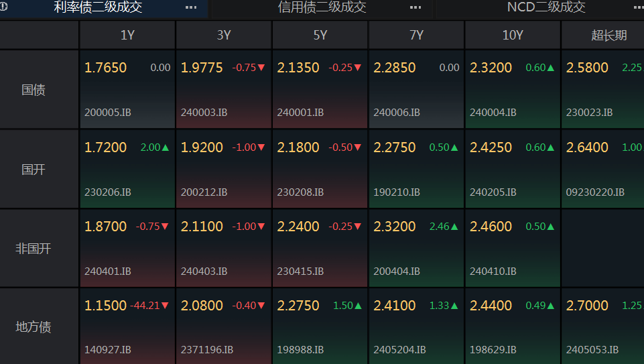The height and width of the screenshot is (364, 644).
Task: Click bond code 230023.IB
Action: 589,112
